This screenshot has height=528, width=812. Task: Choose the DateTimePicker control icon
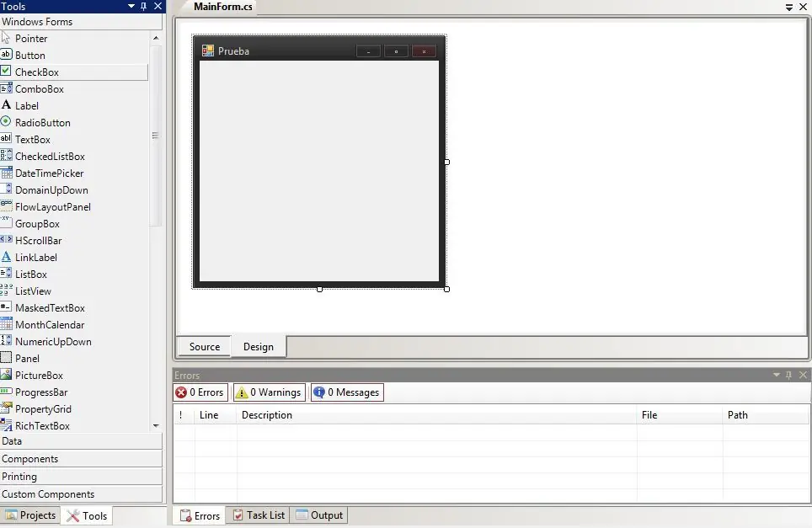[6, 173]
